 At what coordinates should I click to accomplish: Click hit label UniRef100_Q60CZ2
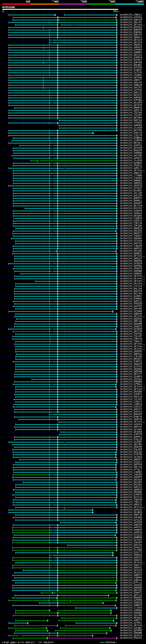click(x=131, y=55)
